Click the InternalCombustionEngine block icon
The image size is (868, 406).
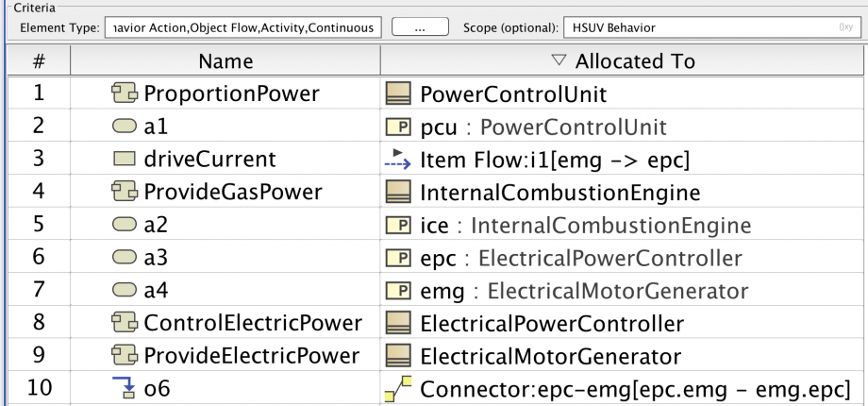pyautogui.click(x=398, y=193)
